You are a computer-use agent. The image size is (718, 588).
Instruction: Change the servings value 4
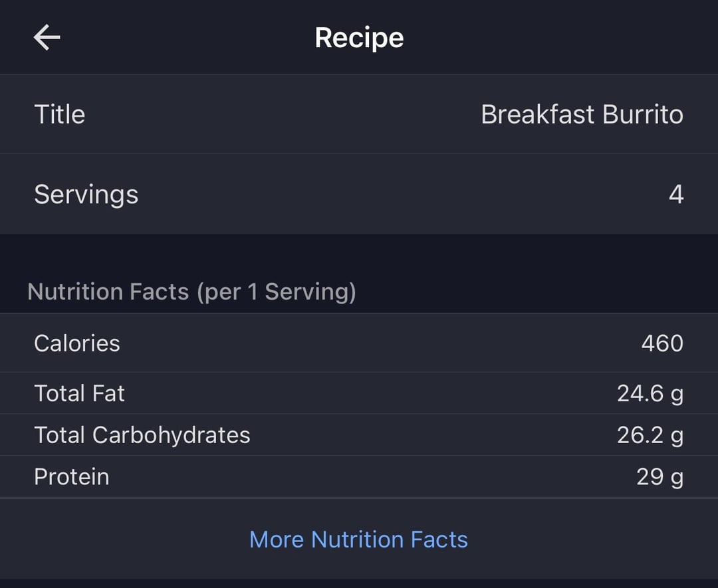(x=676, y=194)
